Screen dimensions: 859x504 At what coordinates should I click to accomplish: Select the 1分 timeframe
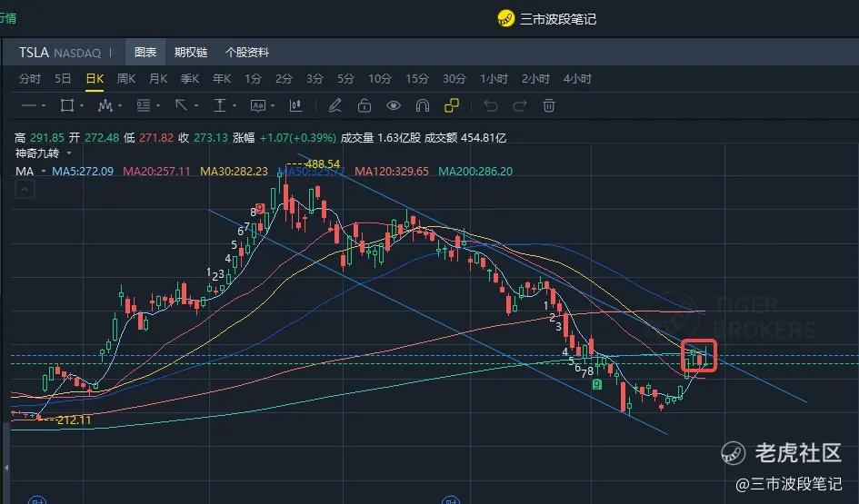pos(253,79)
